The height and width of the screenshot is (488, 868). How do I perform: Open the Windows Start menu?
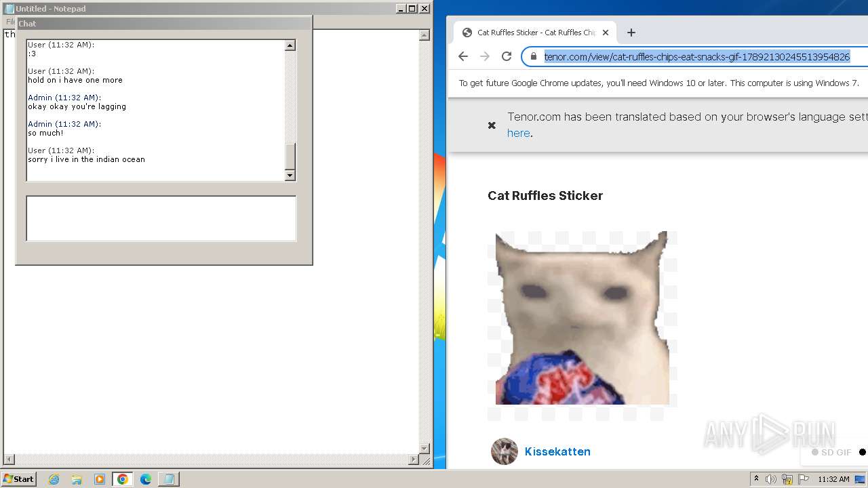(19, 479)
